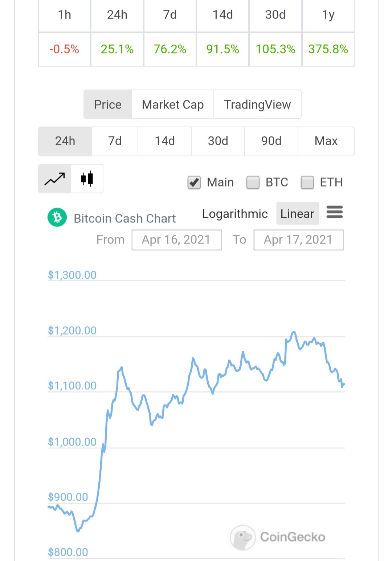Screen dimensions: 392x561
Task: Open the From date field Apr 16, 2021
Action: pyautogui.click(x=177, y=240)
